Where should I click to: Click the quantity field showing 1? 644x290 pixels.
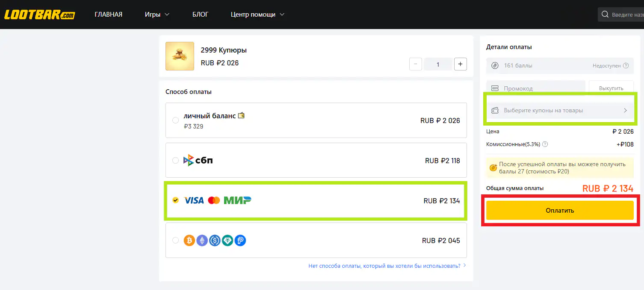click(x=438, y=64)
